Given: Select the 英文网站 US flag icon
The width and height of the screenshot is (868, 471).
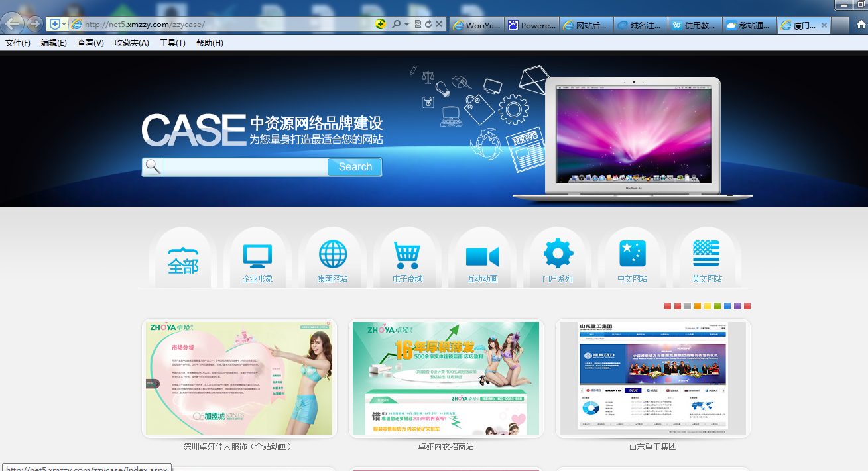Looking at the screenshot, I should pos(706,254).
